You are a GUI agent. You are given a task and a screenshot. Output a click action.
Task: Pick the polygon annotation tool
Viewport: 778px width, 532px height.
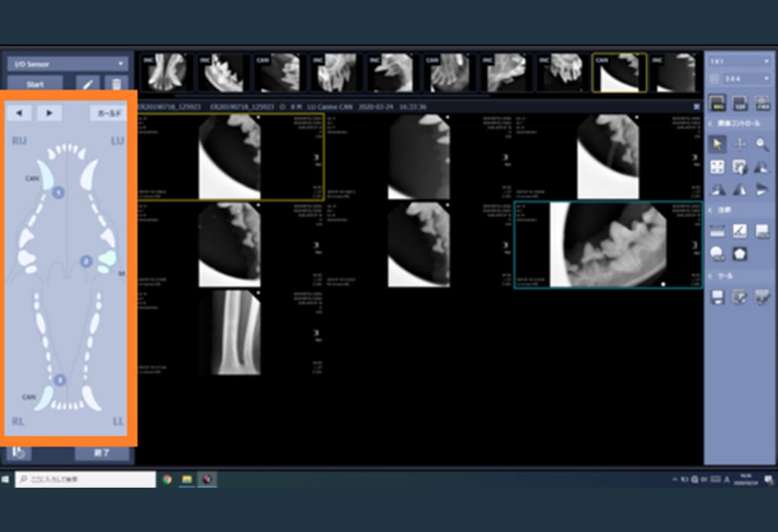pos(740,253)
